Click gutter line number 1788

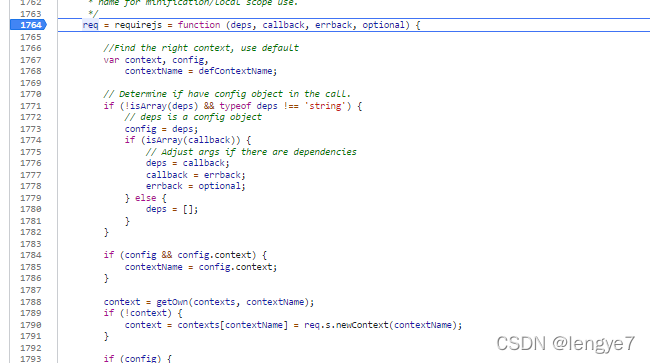pyautogui.click(x=31, y=302)
